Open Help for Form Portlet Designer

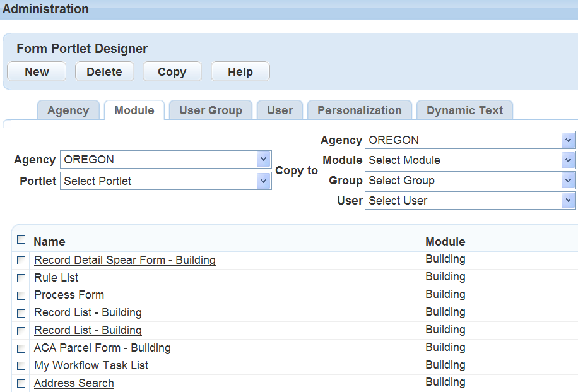tap(240, 72)
